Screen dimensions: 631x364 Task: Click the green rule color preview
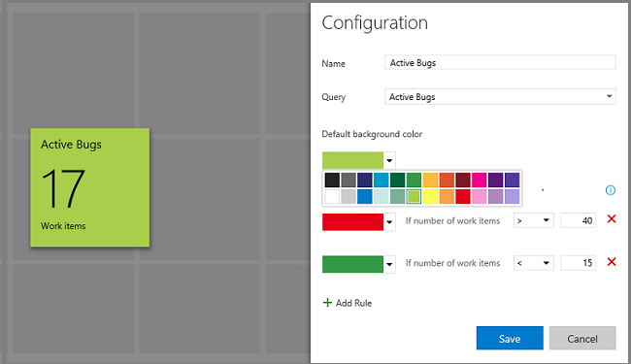tap(353, 264)
